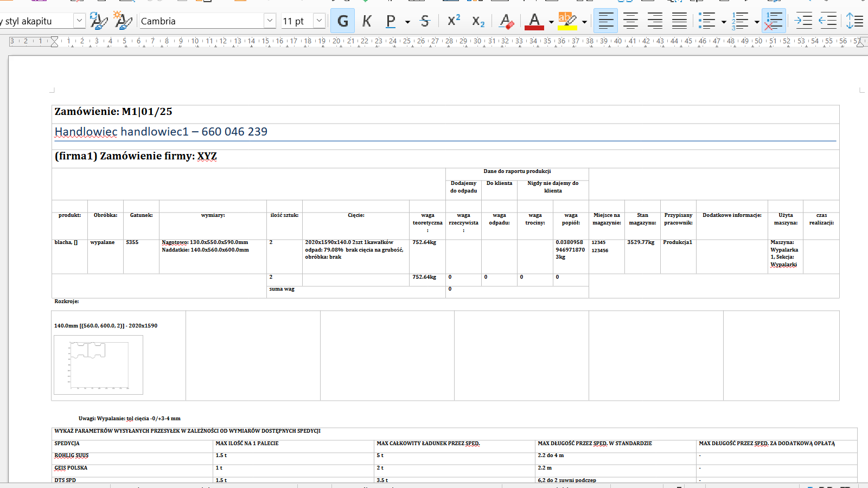Apply superscript formatting
The image size is (868, 488).
tap(454, 21)
